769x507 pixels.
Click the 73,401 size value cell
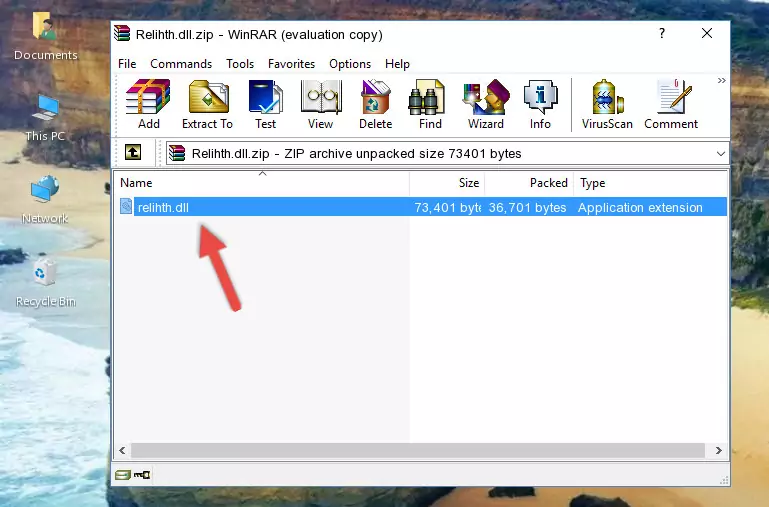[447, 207]
